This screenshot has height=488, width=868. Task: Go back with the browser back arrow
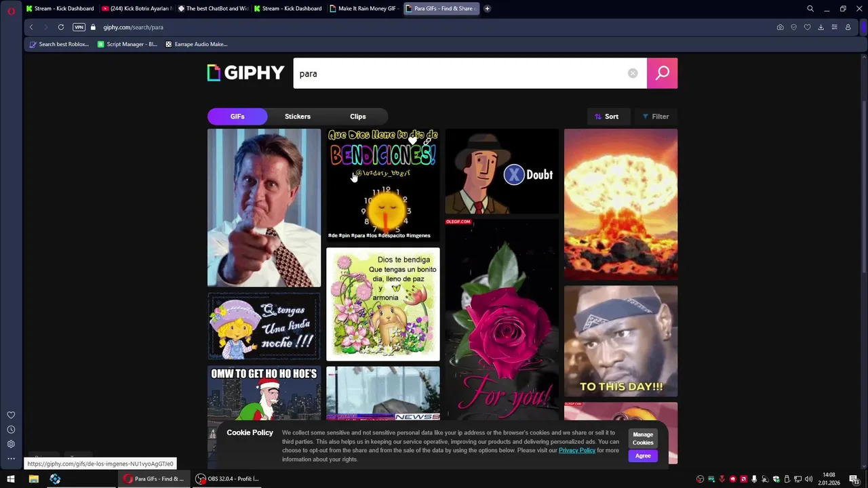pyautogui.click(x=31, y=27)
